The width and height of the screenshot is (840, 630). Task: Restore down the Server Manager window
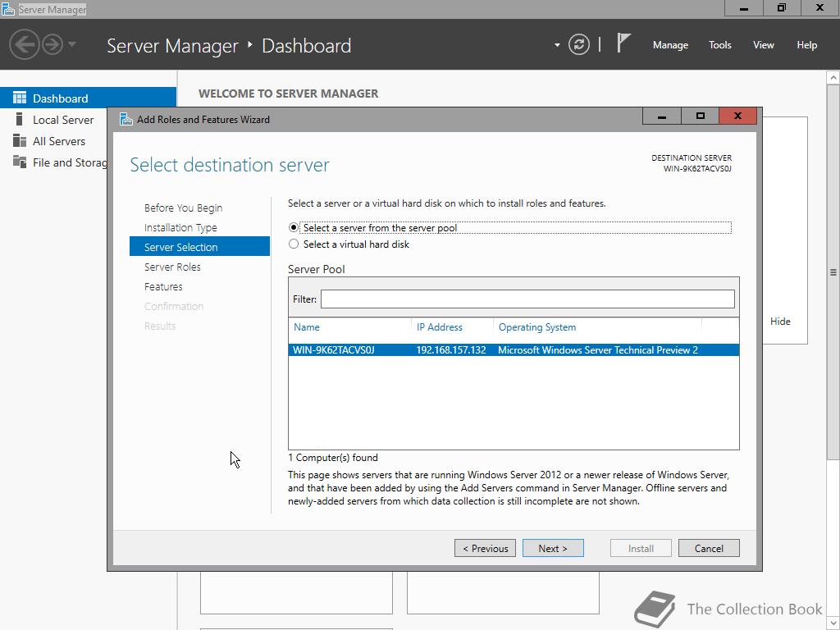782,8
